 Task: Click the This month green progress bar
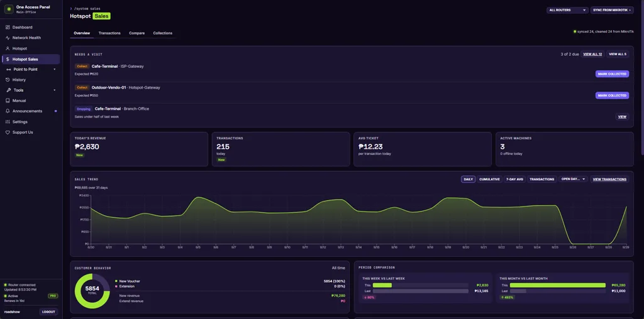tap(558, 285)
